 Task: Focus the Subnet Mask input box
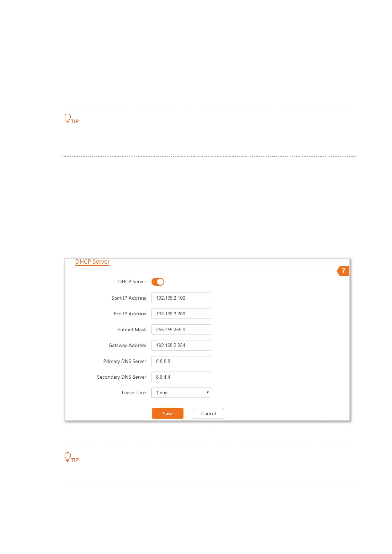[x=181, y=330]
